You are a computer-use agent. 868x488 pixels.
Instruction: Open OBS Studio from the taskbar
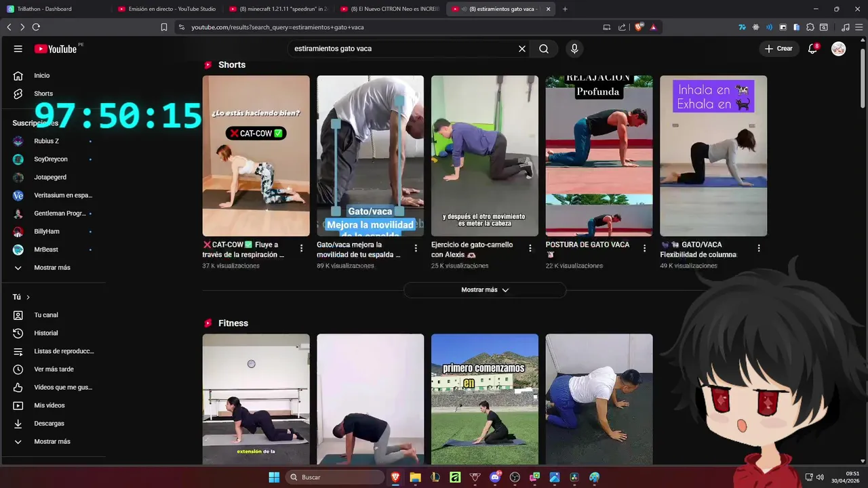pos(515,477)
